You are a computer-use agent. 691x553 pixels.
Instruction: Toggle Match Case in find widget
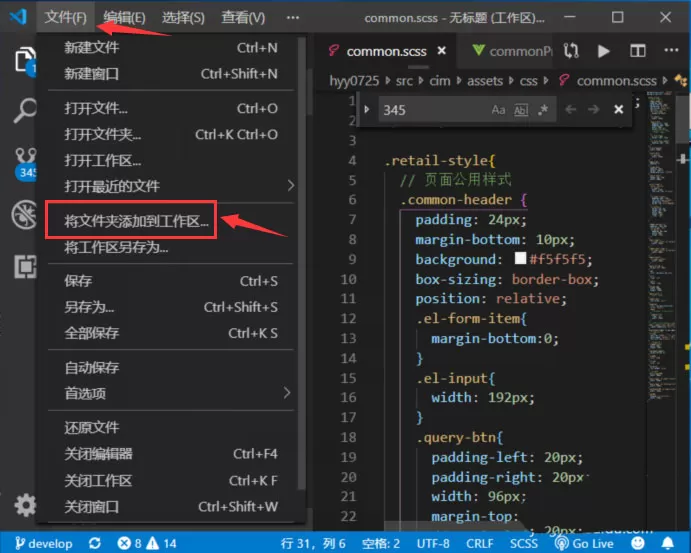(x=498, y=110)
